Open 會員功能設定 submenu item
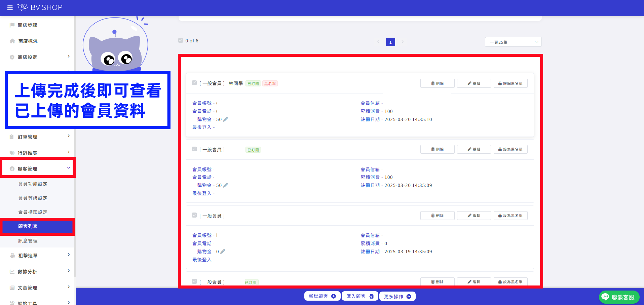644x305 pixels. tap(33, 184)
